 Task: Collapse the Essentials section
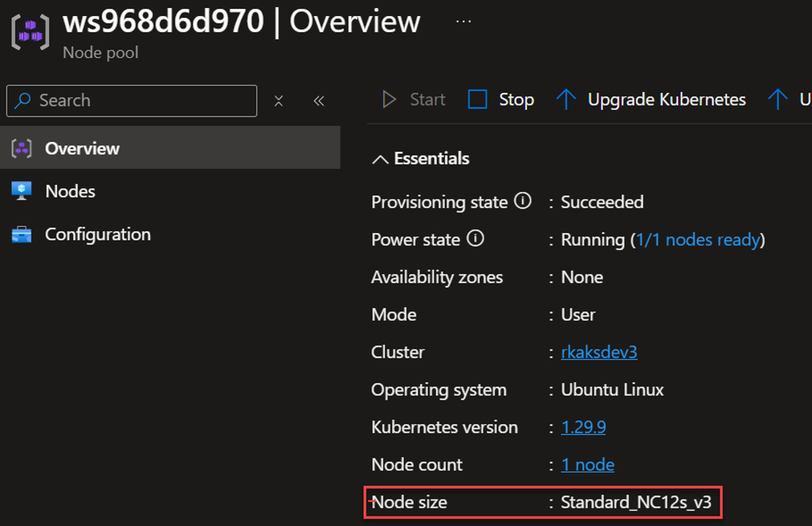click(380, 159)
